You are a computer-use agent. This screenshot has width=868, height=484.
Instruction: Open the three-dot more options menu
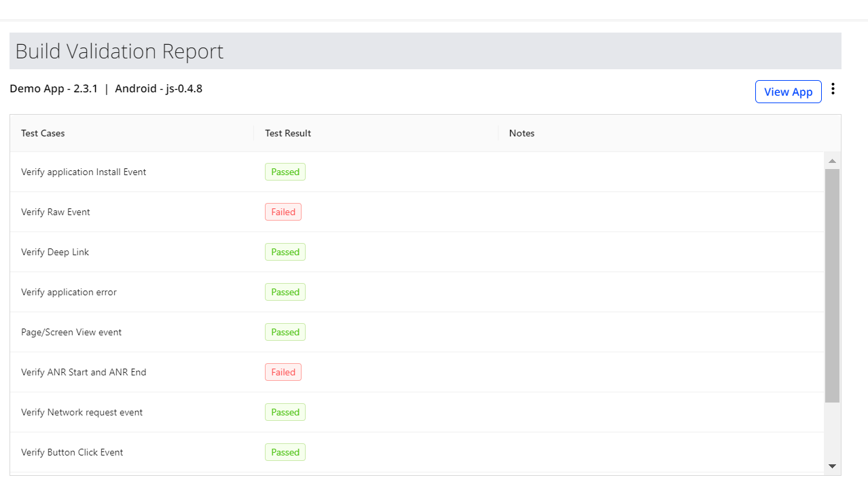(833, 89)
